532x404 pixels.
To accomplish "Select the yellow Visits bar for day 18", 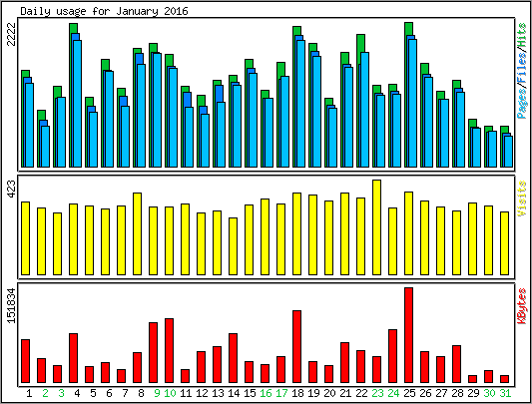I will point(296,233).
